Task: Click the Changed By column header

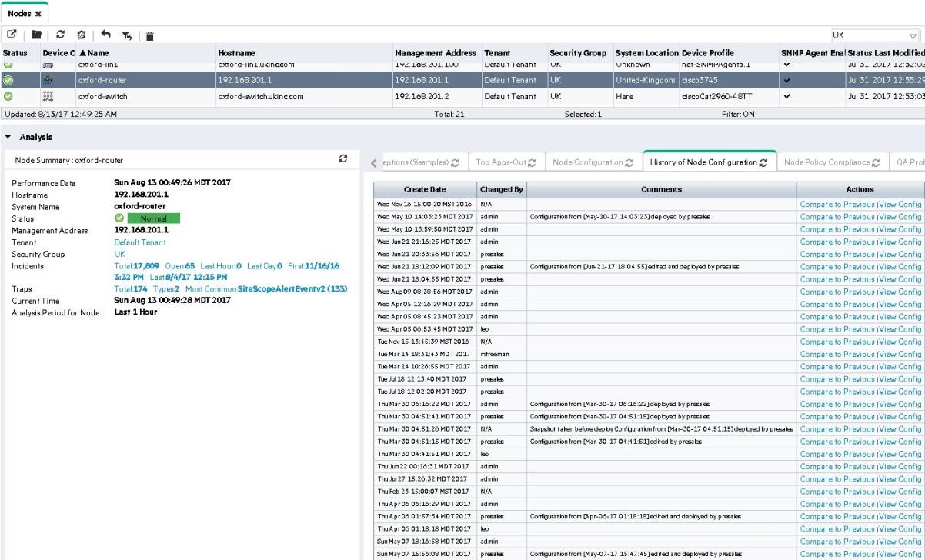Action: pyautogui.click(x=502, y=189)
